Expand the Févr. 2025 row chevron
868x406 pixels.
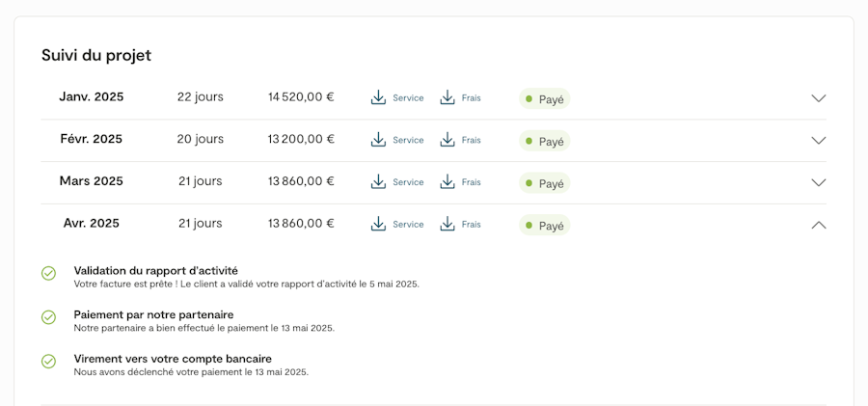click(x=819, y=140)
